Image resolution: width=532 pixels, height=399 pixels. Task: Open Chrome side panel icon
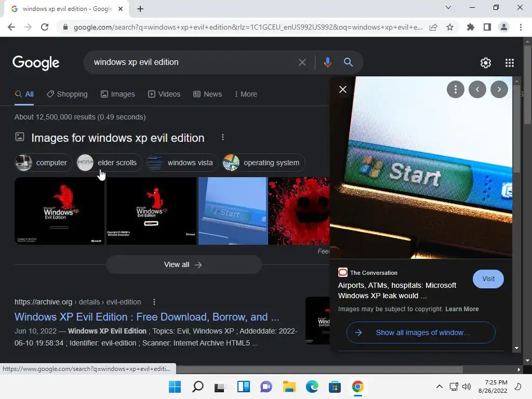[x=487, y=27]
